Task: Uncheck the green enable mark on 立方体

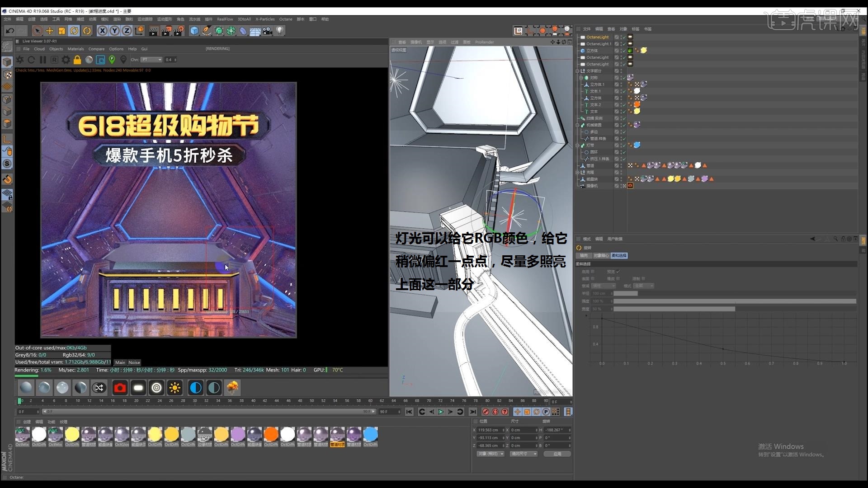Action: pos(624,51)
